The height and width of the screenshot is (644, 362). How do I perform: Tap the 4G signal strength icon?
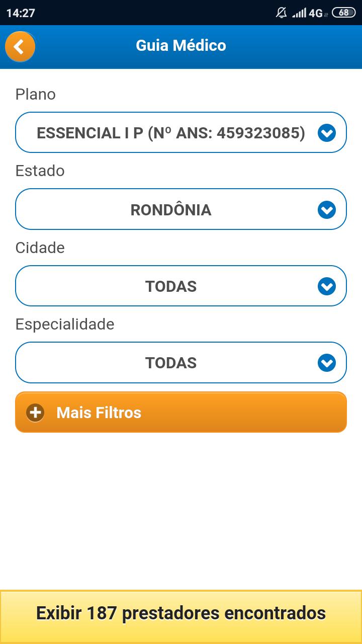(308, 13)
